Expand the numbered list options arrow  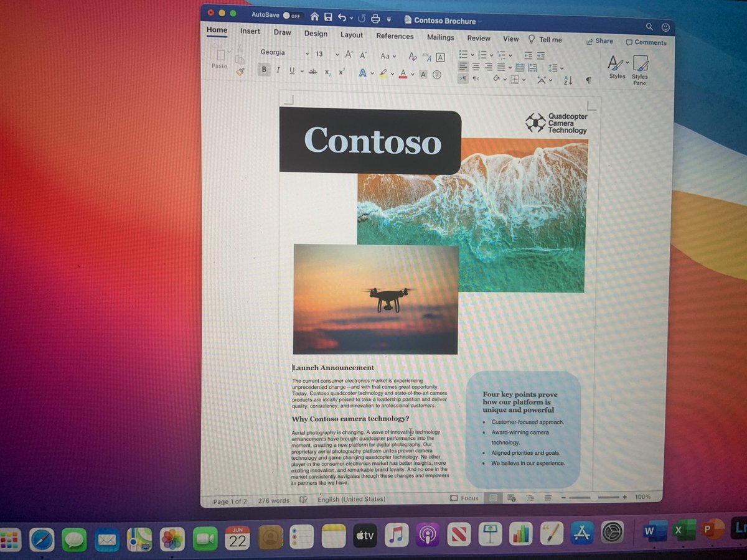pyautogui.click(x=492, y=55)
